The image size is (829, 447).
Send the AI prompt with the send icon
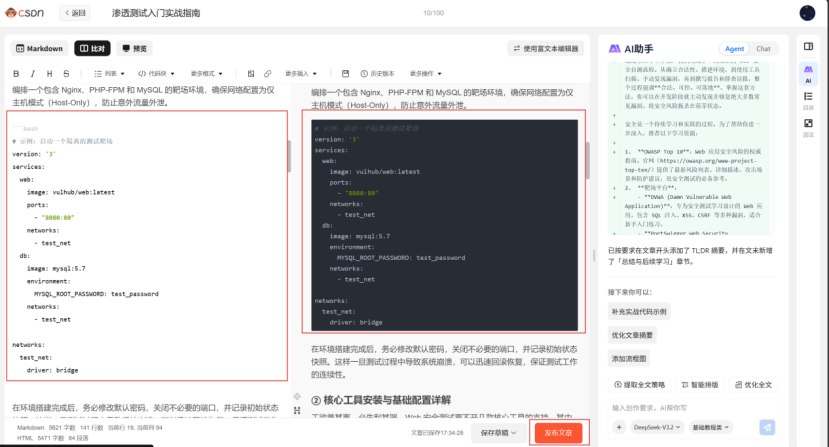coord(767,427)
